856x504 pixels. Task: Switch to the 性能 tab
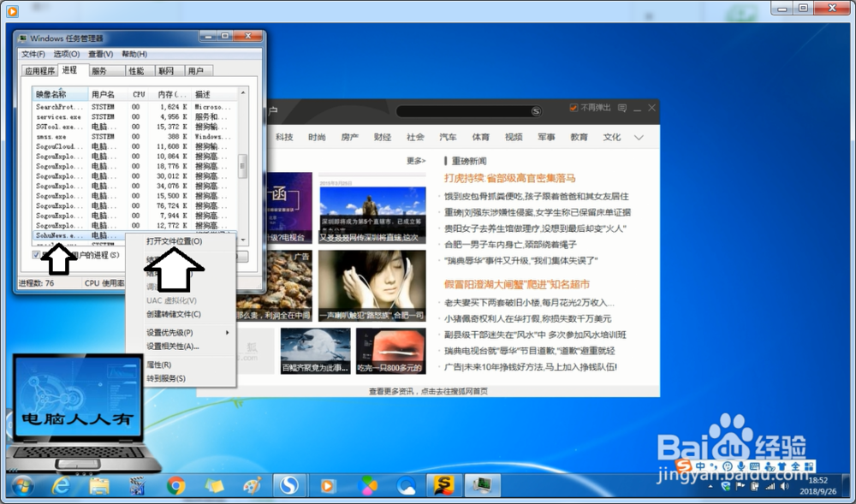click(x=140, y=71)
